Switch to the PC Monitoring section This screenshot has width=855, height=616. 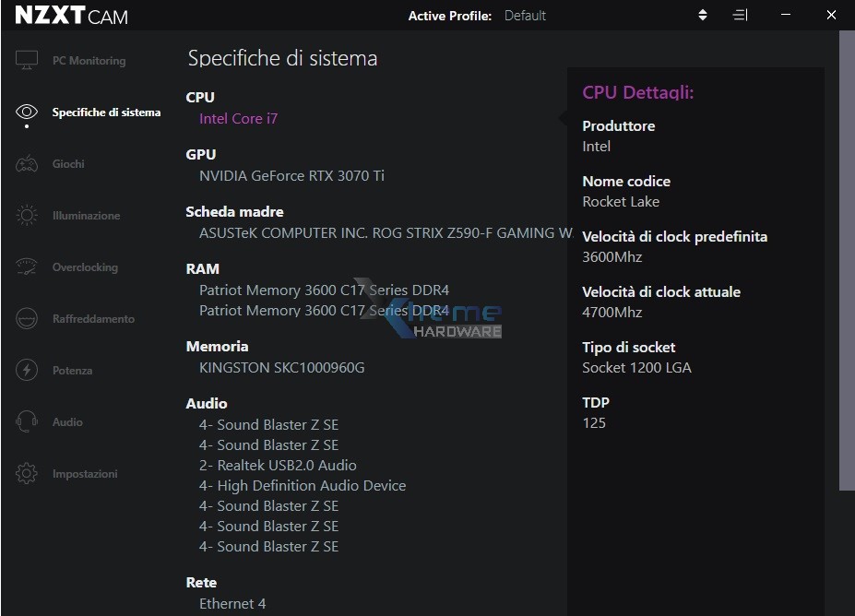tap(89, 61)
